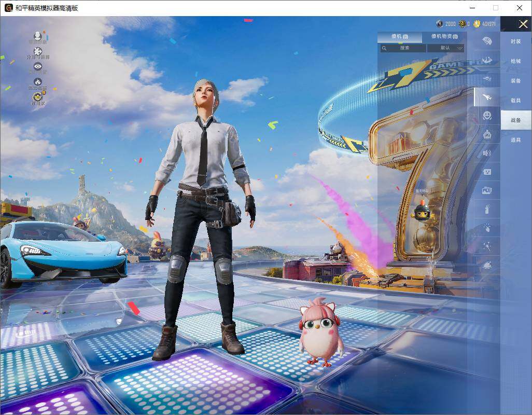Open the bottom pet nest icon category

point(487,265)
